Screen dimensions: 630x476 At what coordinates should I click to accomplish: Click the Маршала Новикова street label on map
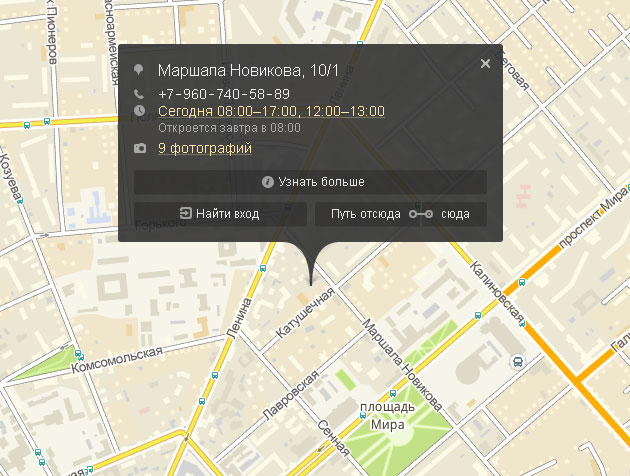[x=403, y=365]
